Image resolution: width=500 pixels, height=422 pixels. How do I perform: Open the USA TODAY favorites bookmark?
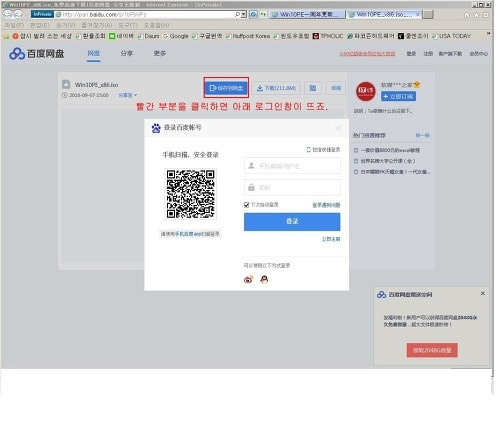451,36
